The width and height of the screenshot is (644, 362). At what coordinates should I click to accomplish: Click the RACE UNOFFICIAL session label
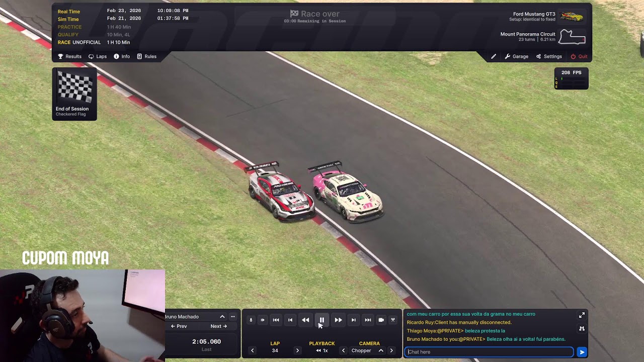coord(79,43)
